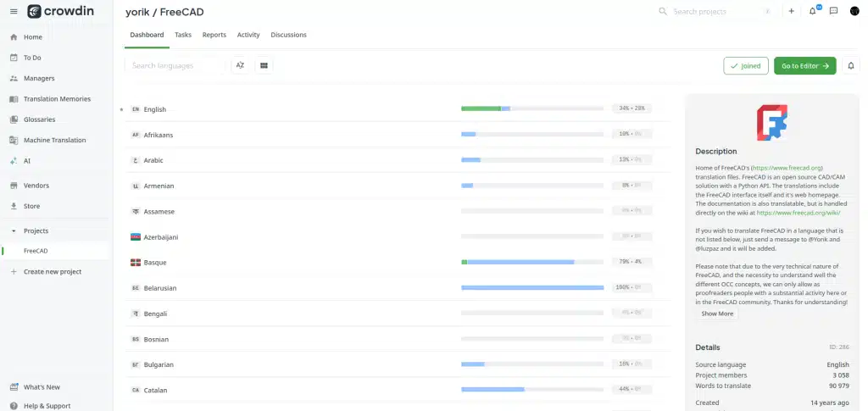
Task: Click the Joined button
Action: pyautogui.click(x=746, y=66)
